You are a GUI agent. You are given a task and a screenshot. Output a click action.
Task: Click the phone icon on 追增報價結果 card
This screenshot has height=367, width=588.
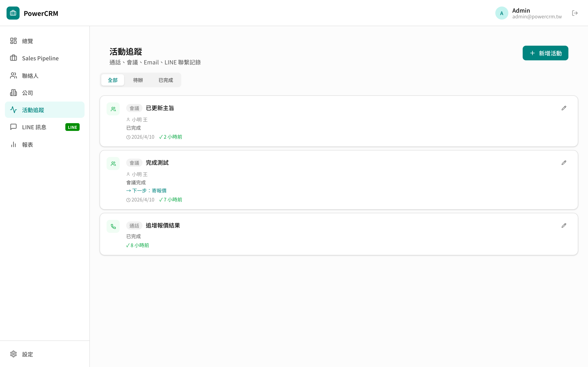[x=113, y=227]
